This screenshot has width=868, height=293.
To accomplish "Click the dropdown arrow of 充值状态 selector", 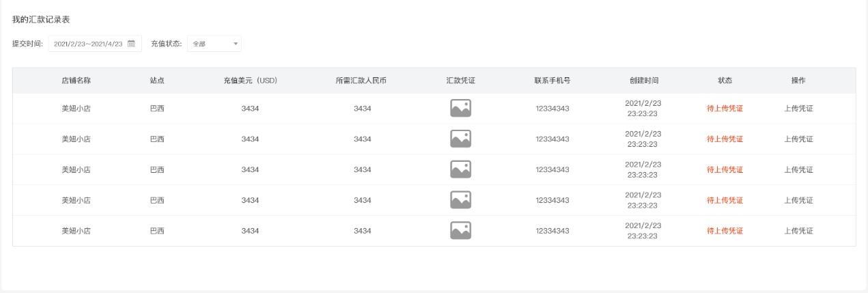I will [x=236, y=44].
